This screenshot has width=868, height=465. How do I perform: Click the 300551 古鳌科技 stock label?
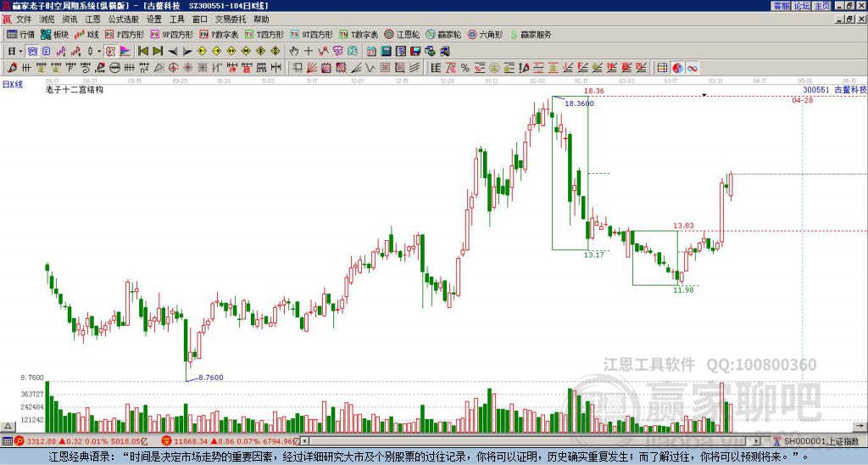tap(835, 89)
